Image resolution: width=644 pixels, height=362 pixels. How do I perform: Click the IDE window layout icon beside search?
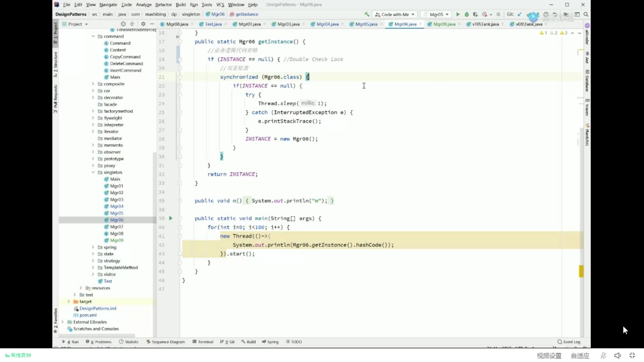click(x=577, y=14)
